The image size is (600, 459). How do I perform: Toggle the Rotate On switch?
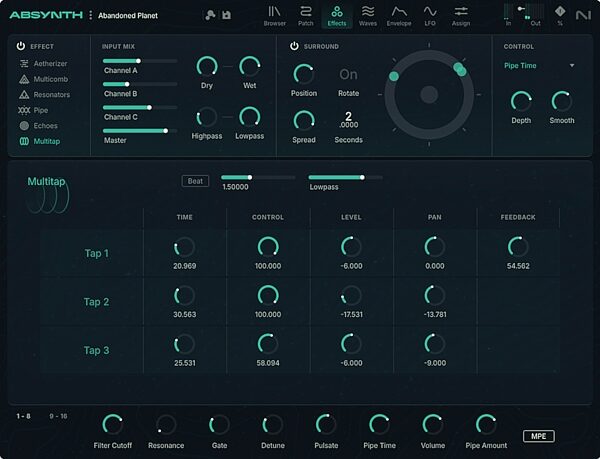coord(348,75)
